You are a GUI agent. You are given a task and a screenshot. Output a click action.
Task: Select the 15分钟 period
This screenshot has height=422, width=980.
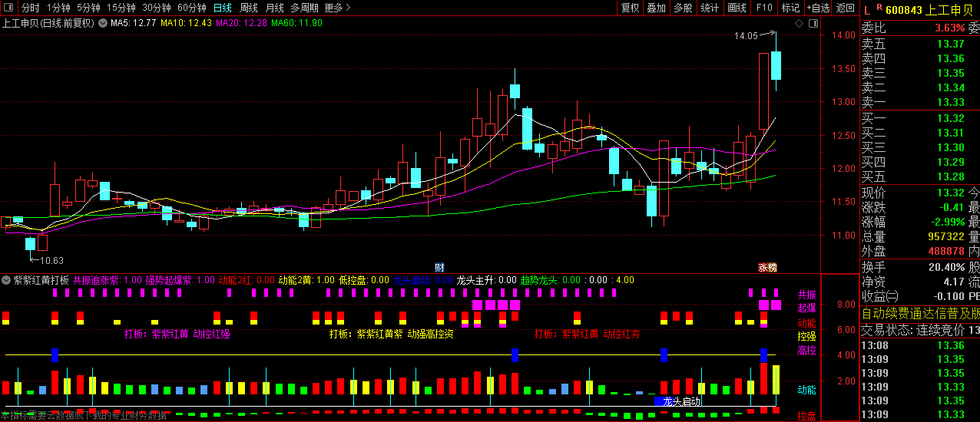pyautogui.click(x=121, y=8)
